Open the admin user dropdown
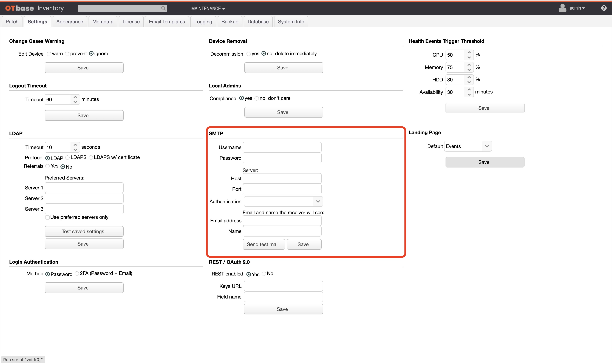 point(577,8)
